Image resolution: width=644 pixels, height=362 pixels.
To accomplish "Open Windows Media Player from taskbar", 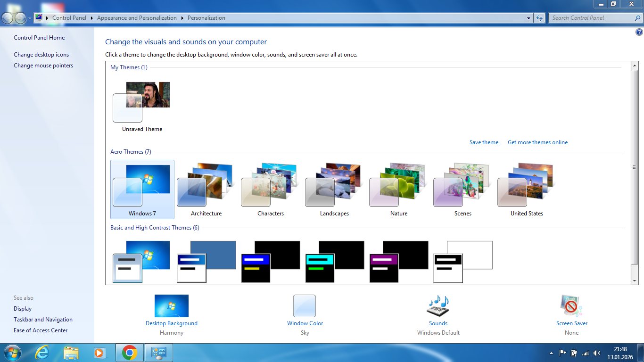I will [99, 353].
